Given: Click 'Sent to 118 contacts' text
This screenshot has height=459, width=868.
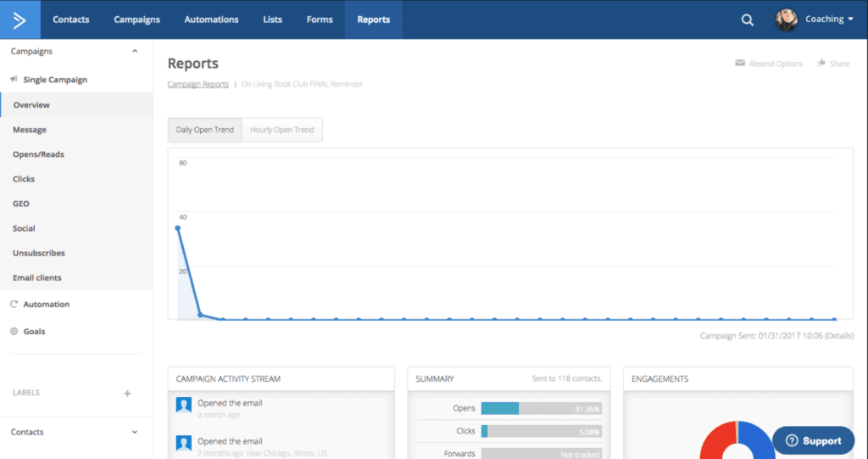Looking at the screenshot, I should tap(566, 378).
